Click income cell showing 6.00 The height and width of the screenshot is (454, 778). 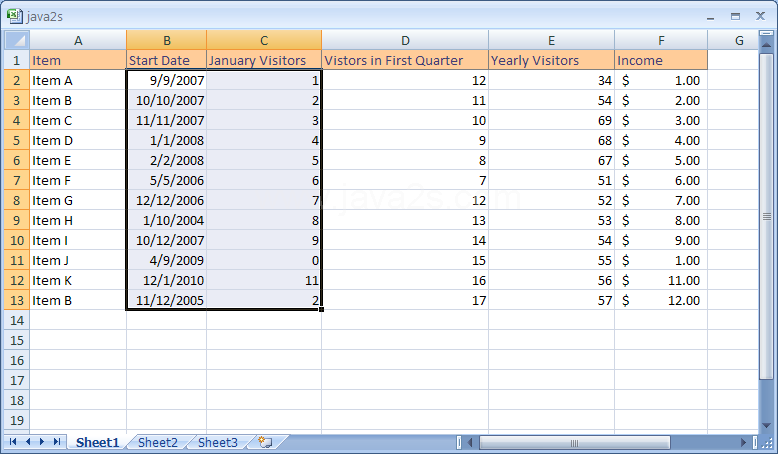(661, 180)
